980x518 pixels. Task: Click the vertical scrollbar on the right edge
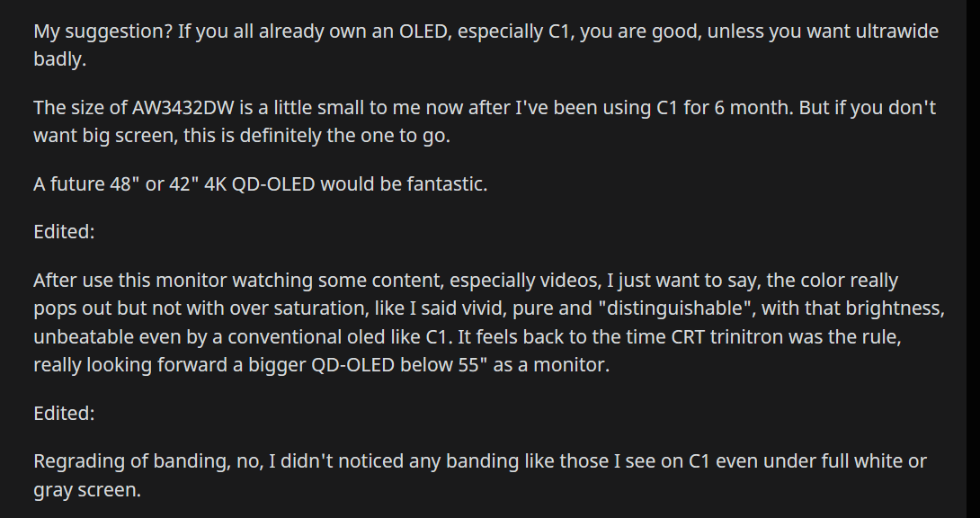pos(973,259)
